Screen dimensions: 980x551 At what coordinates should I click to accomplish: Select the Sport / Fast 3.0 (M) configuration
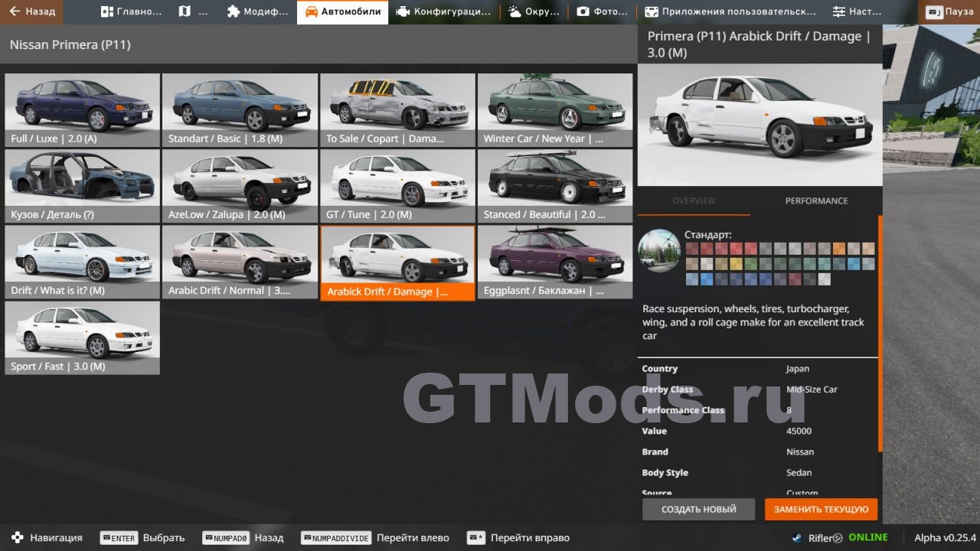[x=83, y=337]
